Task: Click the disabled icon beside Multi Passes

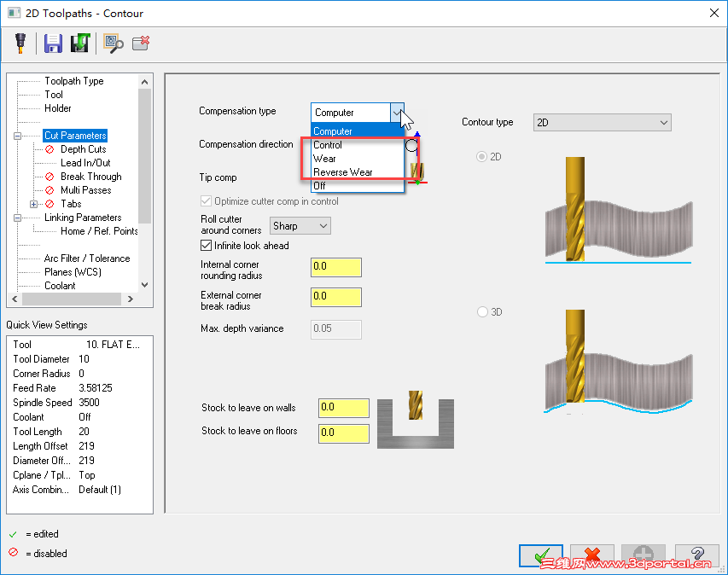Action: pos(50,190)
